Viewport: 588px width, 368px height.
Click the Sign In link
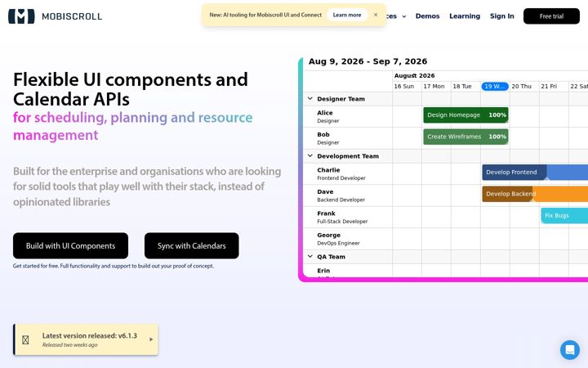pyautogui.click(x=501, y=16)
